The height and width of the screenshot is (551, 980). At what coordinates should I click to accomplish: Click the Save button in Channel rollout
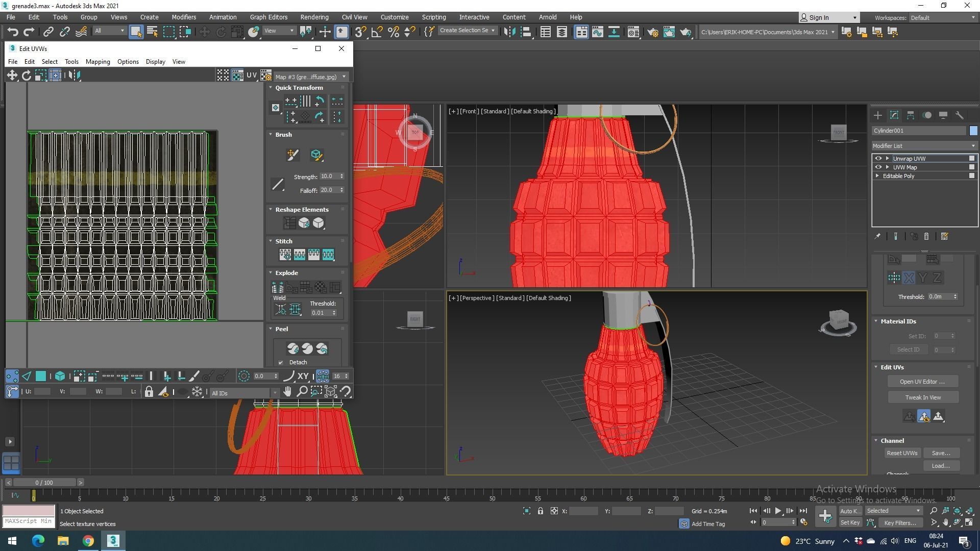[941, 453]
